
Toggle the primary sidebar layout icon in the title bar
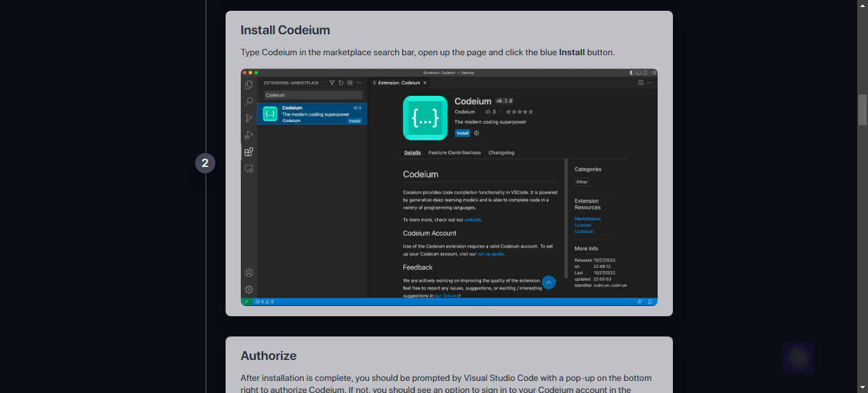(632, 73)
